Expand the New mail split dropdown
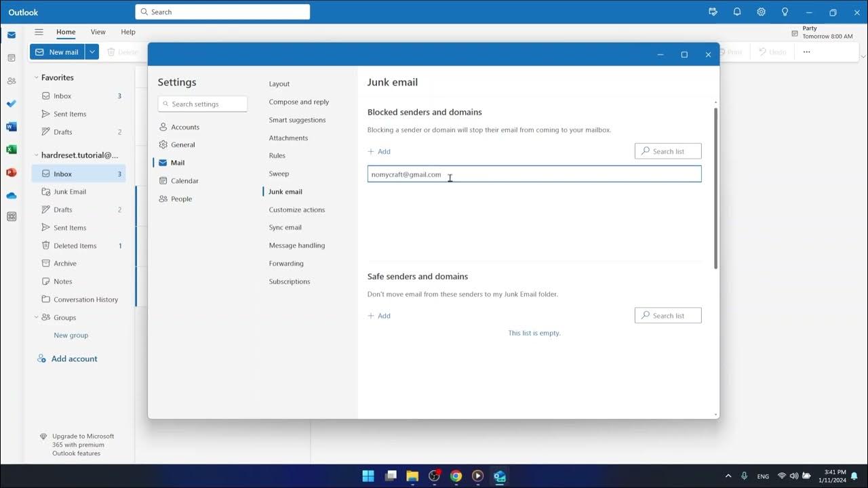The width and height of the screenshot is (868, 488). [92, 52]
